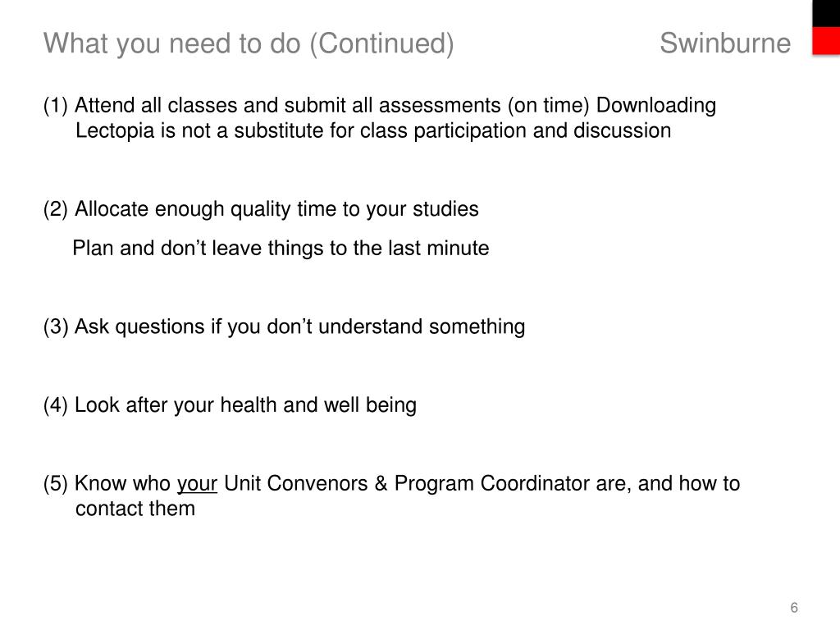The height and width of the screenshot is (630, 840).
Task: Click the '(5)' list marker
Action: [x=56, y=483]
